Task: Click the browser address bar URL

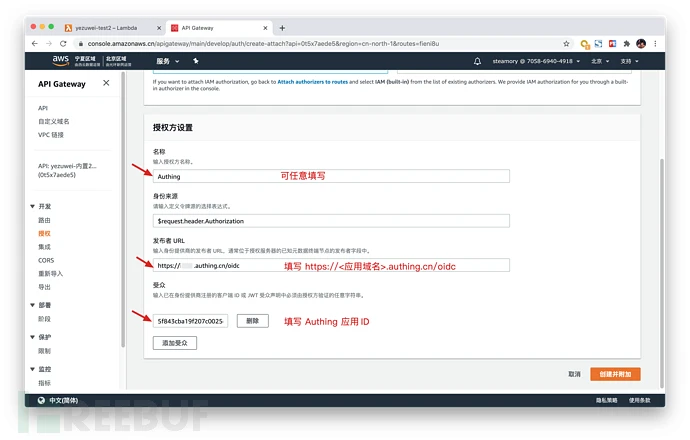Action: click(263, 44)
